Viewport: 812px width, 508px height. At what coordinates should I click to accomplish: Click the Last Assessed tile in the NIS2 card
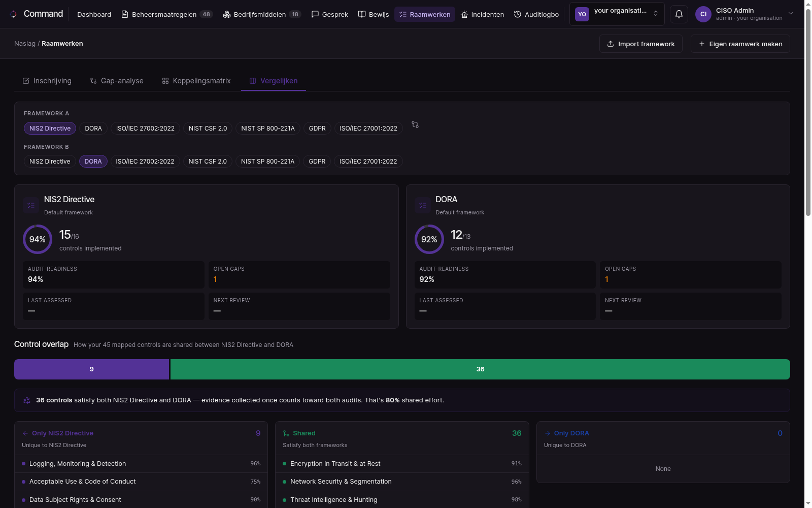click(114, 306)
